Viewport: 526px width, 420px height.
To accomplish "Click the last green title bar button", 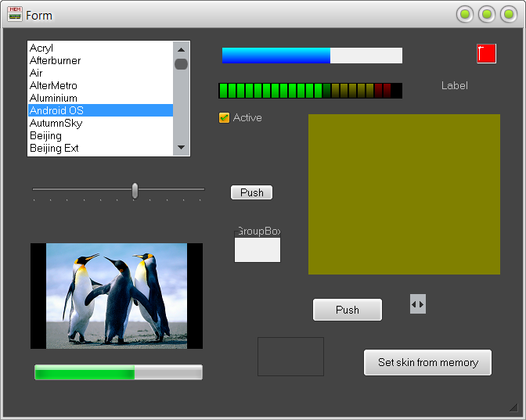I will 509,14.
